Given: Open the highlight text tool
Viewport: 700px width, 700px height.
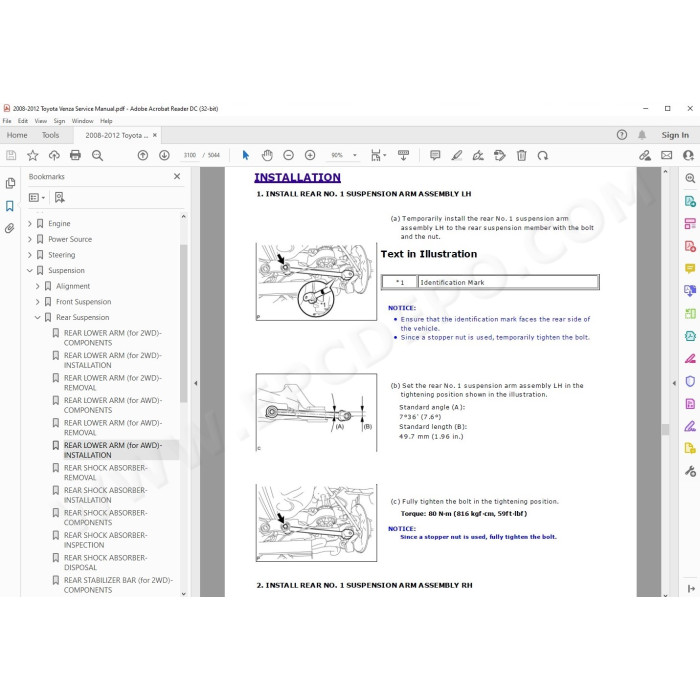Looking at the screenshot, I should [x=456, y=155].
